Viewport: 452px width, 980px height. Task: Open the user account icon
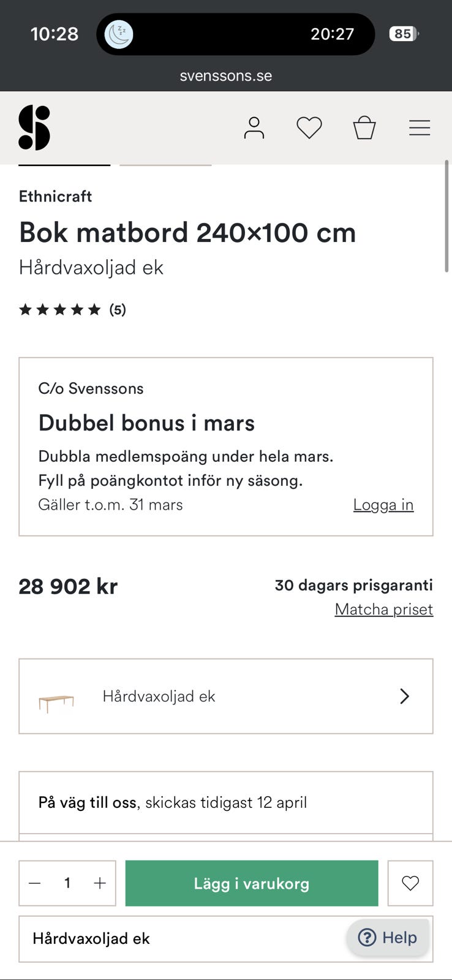254,127
